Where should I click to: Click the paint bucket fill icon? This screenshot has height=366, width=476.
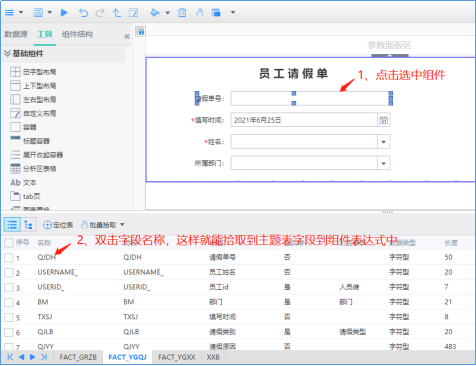click(155, 13)
